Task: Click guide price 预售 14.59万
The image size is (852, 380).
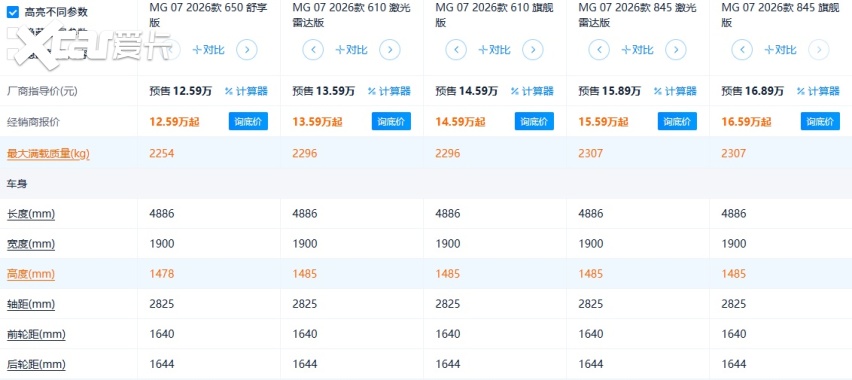Action: pos(466,91)
